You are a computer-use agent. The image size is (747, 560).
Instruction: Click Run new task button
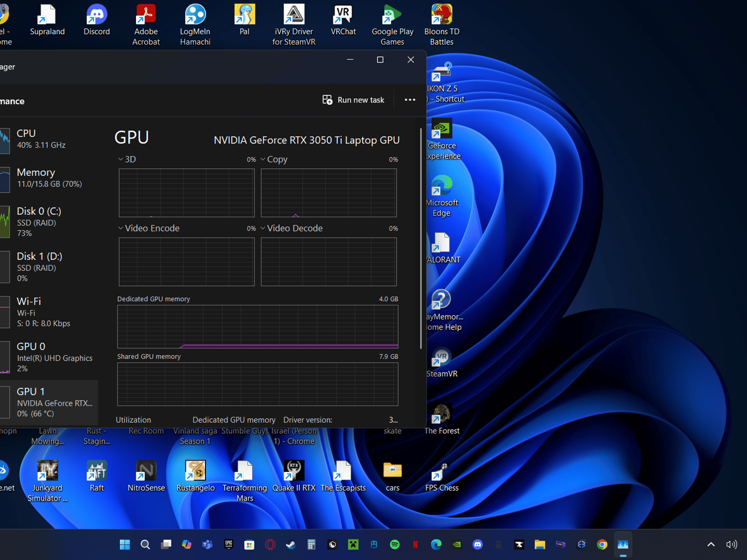click(353, 100)
